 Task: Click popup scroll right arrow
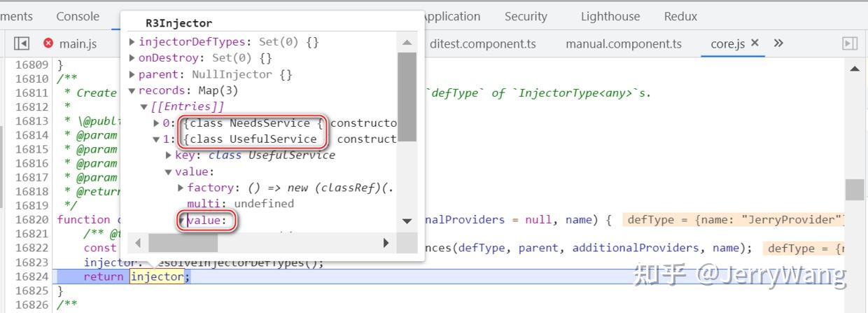click(386, 243)
